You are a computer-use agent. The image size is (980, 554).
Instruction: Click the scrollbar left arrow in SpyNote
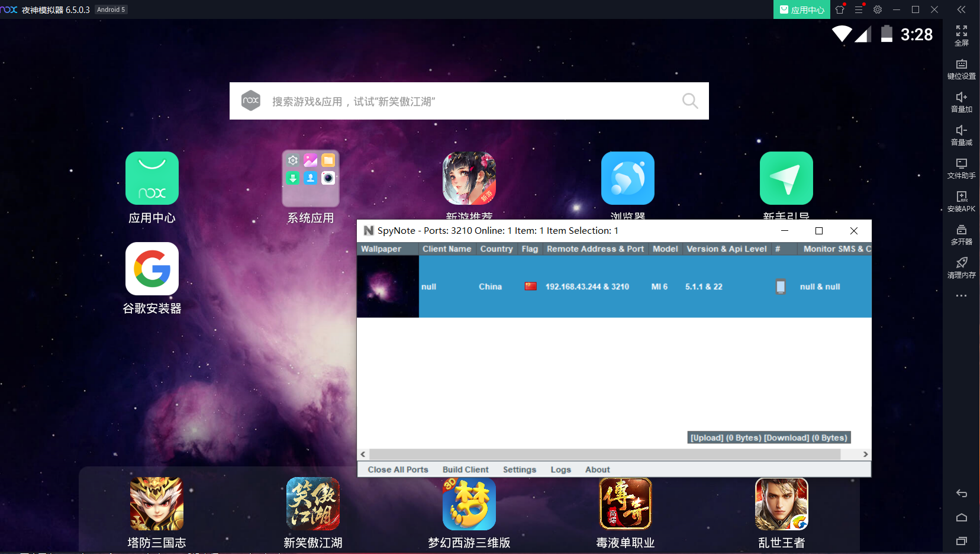(363, 454)
